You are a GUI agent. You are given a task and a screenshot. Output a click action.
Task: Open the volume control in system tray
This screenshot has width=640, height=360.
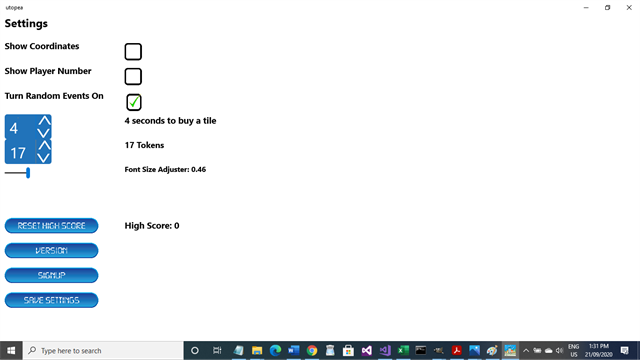tap(559, 351)
